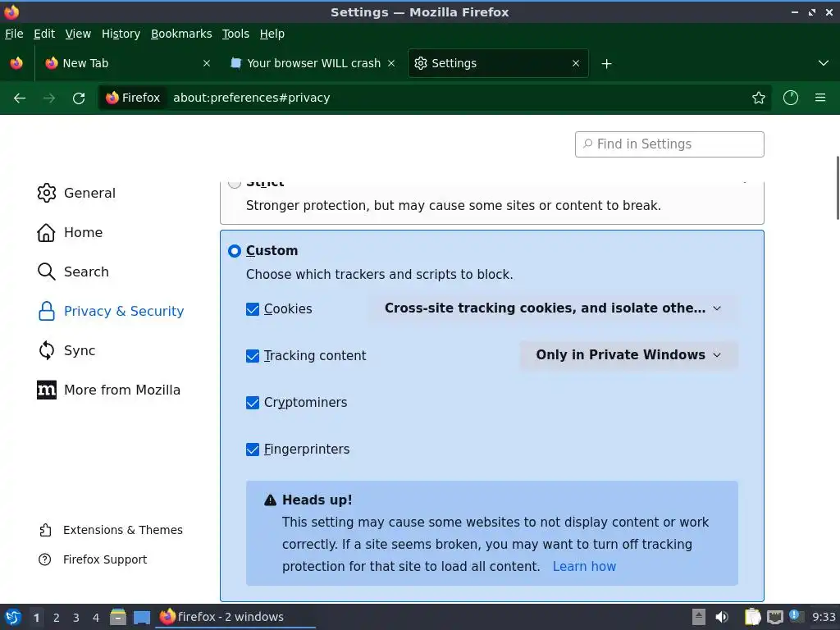Open the Edit menu
840x630 pixels.
44,34
